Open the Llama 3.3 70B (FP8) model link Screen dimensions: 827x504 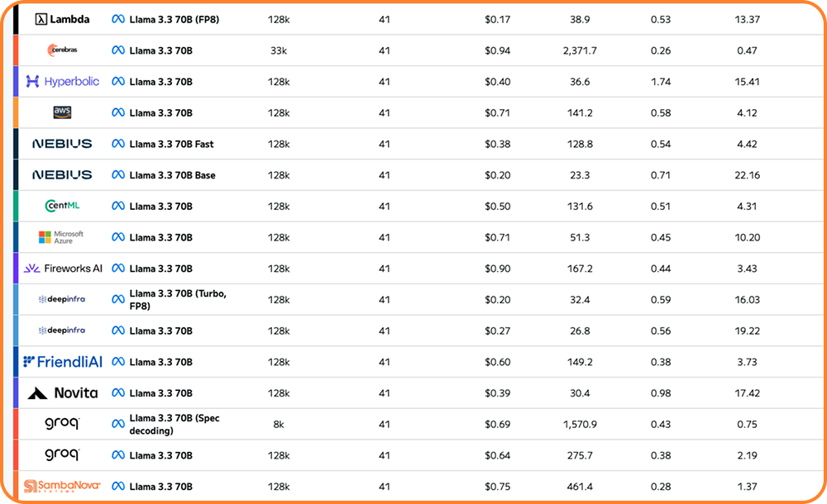coord(174,19)
